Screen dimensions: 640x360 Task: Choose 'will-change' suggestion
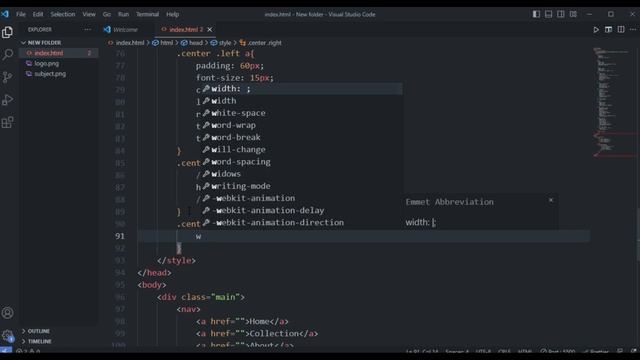tap(302, 149)
